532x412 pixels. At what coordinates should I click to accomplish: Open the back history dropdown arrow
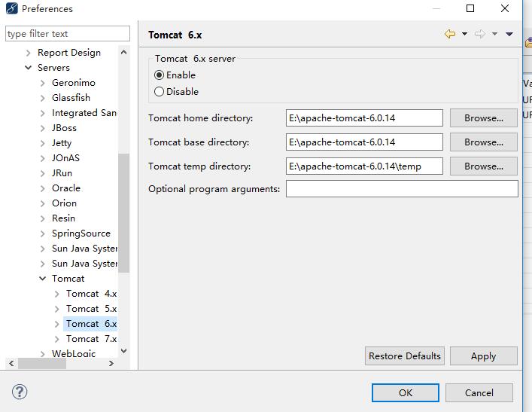tap(464, 34)
